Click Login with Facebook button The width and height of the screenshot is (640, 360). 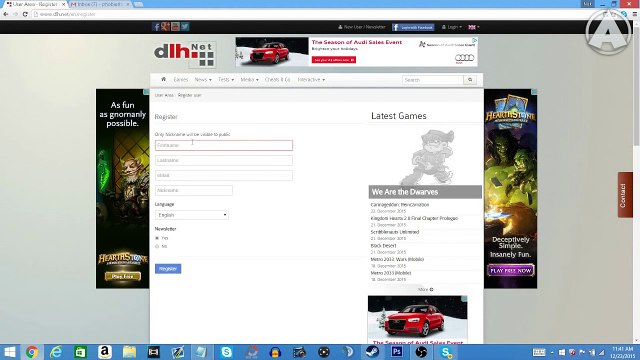413,27
